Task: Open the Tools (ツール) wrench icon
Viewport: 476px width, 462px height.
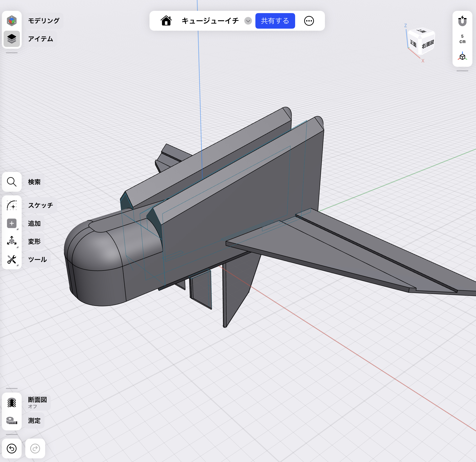Action: coord(12,259)
